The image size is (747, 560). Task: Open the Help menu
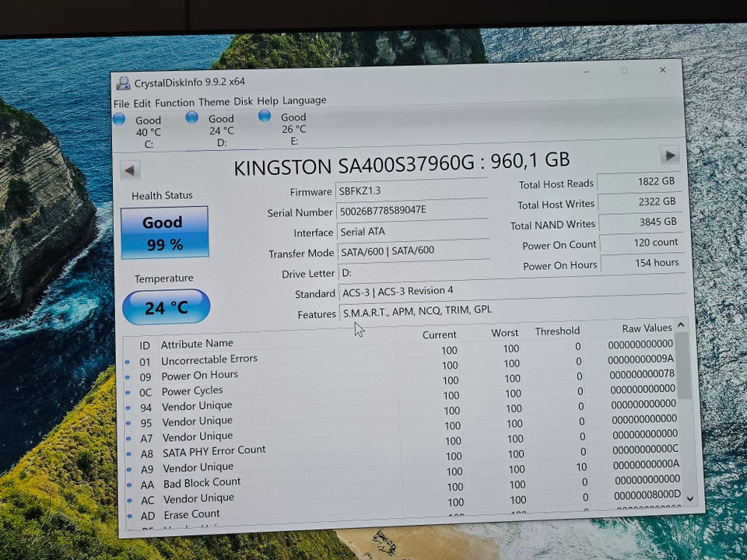(267, 101)
